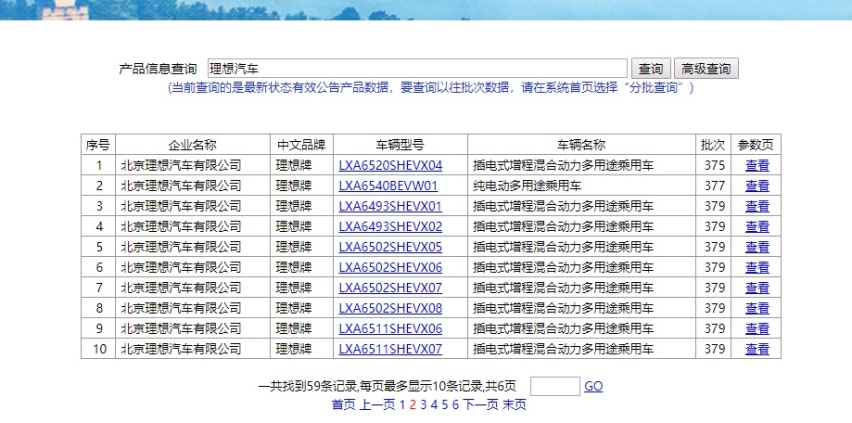Viewport: 852px width, 423px height.
Task: Go to 首页 first page
Action: coord(343,405)
